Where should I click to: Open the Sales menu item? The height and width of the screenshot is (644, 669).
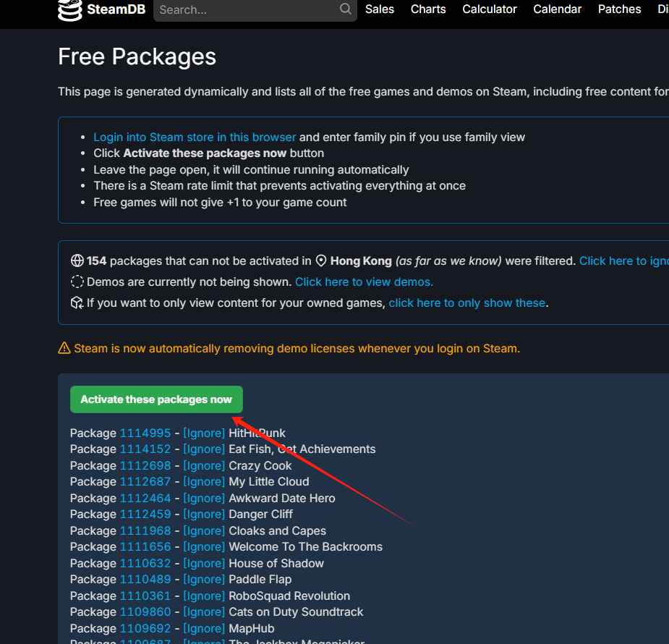(380, 9)
